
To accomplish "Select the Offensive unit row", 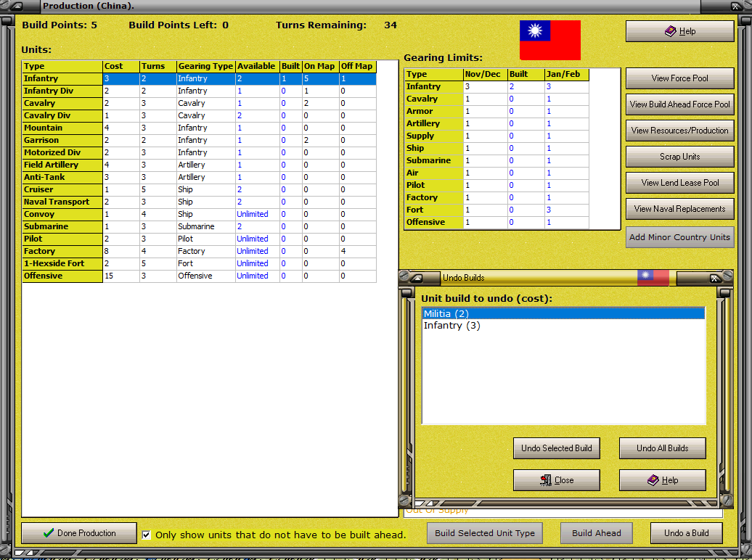I will point(199,276).
